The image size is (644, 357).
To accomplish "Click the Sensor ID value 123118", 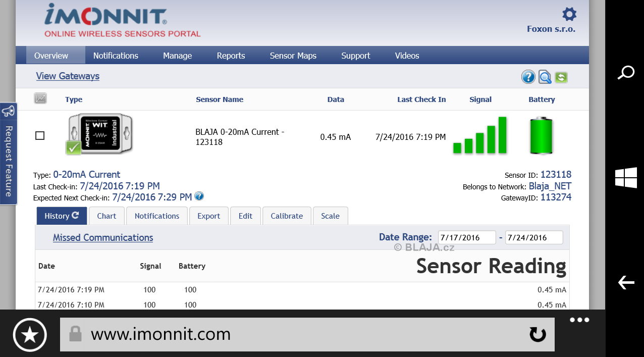I will (x=556, y=175).
